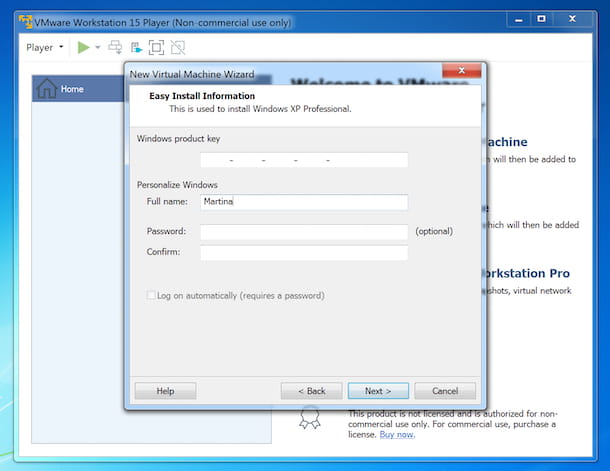The width and height of the screenshot is (610, 471).
Task: Click the Full name field containing Martina
Action: [x=304, y=202]
